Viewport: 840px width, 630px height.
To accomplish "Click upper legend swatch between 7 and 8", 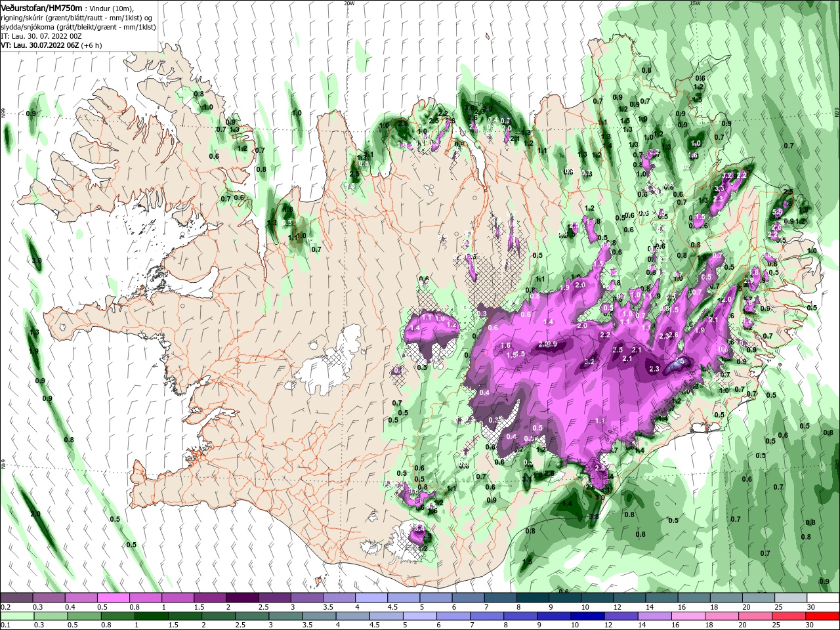I will [501, 598].
